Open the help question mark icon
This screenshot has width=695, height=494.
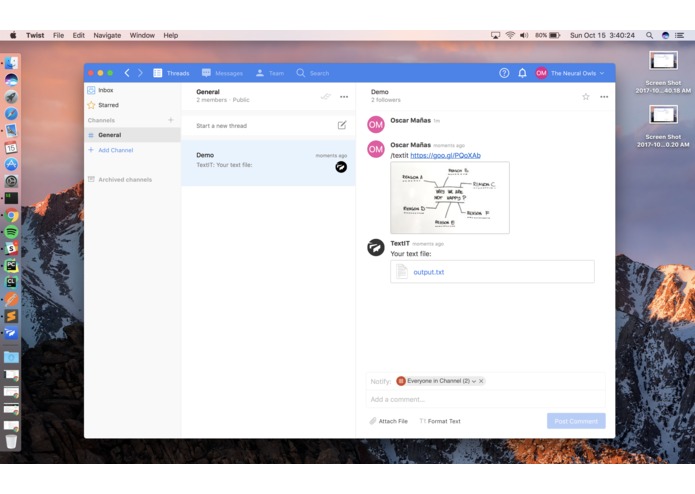coord(504,73)
